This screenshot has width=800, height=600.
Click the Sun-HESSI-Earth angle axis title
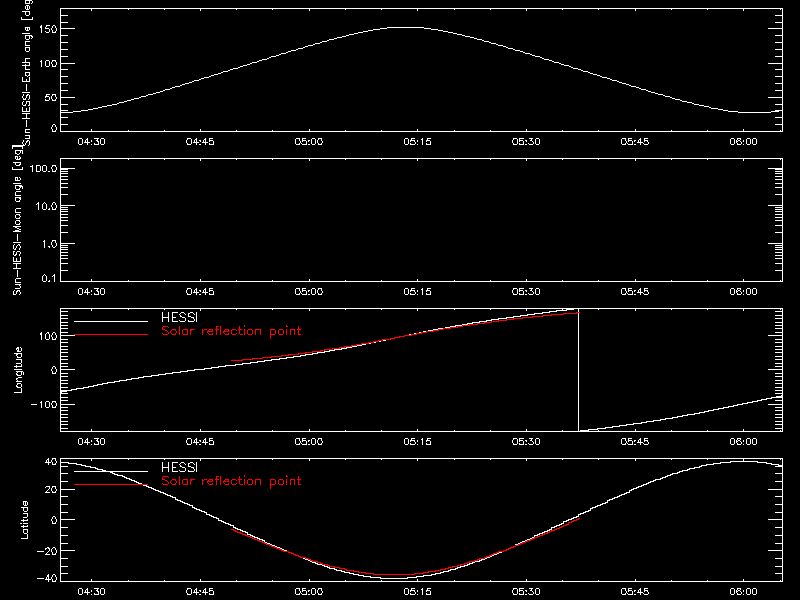pos(27,72)
